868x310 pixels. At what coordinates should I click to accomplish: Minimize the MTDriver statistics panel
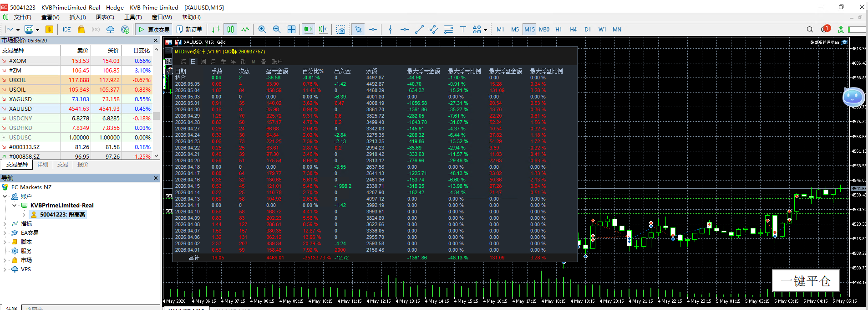tap(168, 51)
